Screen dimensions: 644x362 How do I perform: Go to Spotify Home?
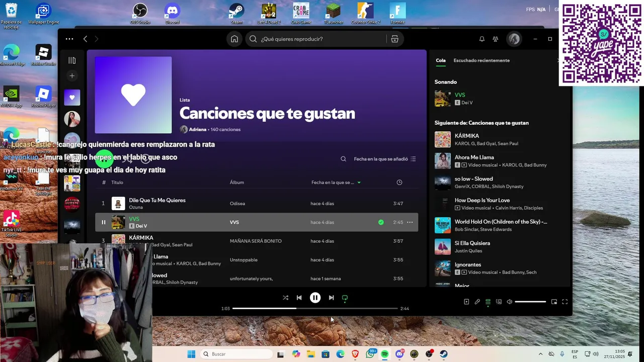click(234, 39)
